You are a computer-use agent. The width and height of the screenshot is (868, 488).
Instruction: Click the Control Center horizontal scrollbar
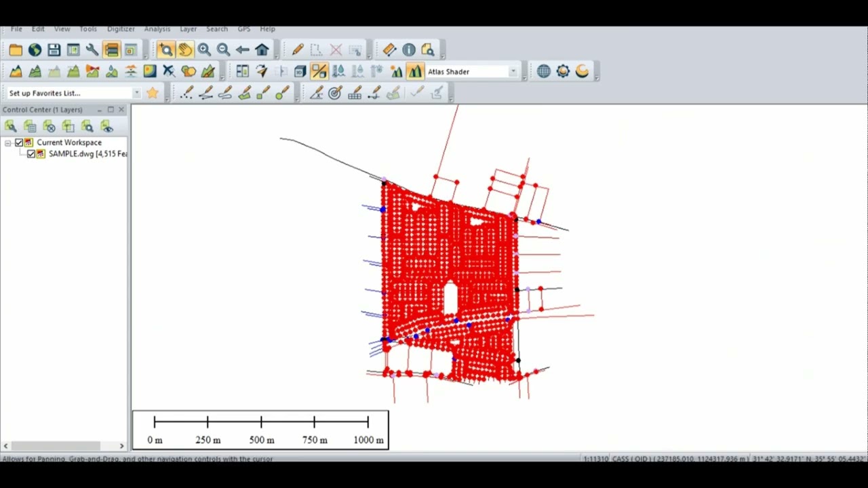[64, 445]
